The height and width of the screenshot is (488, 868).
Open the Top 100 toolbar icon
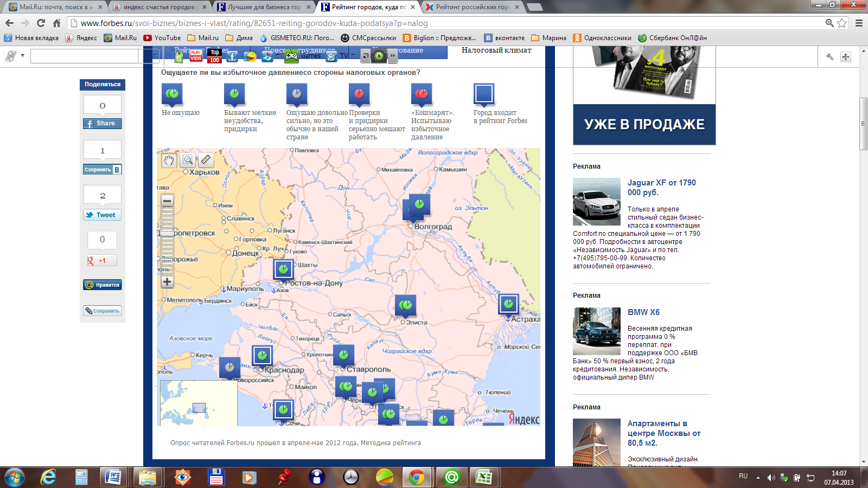click(x=215, y=56)
